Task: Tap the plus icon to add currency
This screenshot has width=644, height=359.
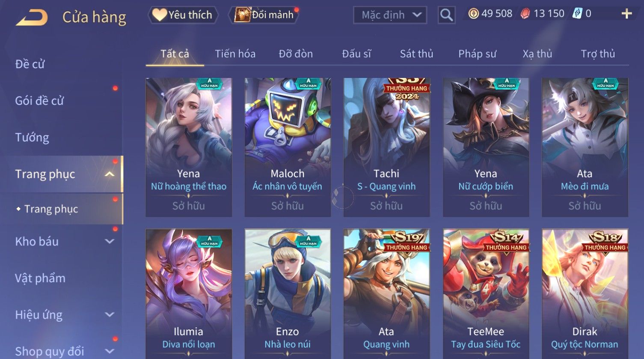Action: tap(626, 14)
